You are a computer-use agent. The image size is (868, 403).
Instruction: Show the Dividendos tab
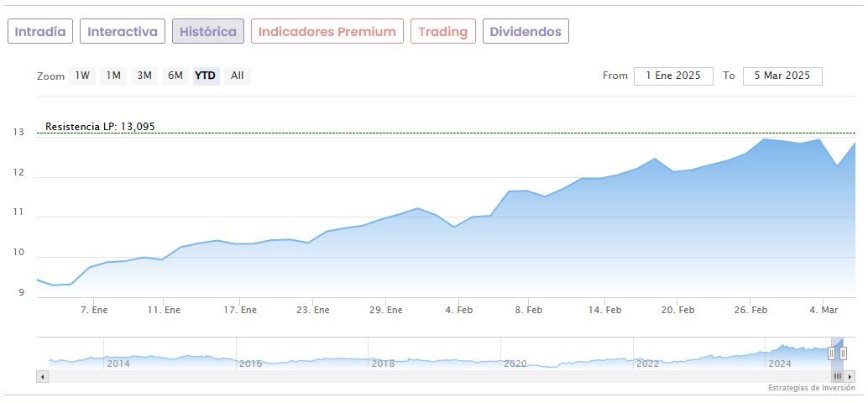click(x=526, y=32)
